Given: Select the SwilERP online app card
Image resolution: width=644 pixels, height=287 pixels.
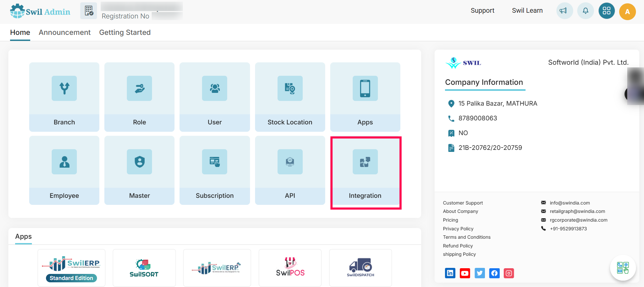Looking at the screenshot, I should 217,268.
